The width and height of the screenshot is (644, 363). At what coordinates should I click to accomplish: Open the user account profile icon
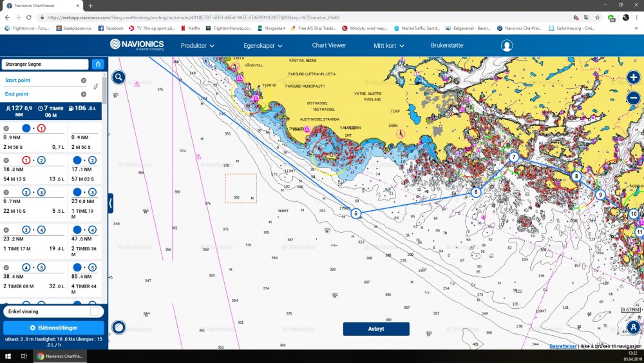(x=506, y=46)
